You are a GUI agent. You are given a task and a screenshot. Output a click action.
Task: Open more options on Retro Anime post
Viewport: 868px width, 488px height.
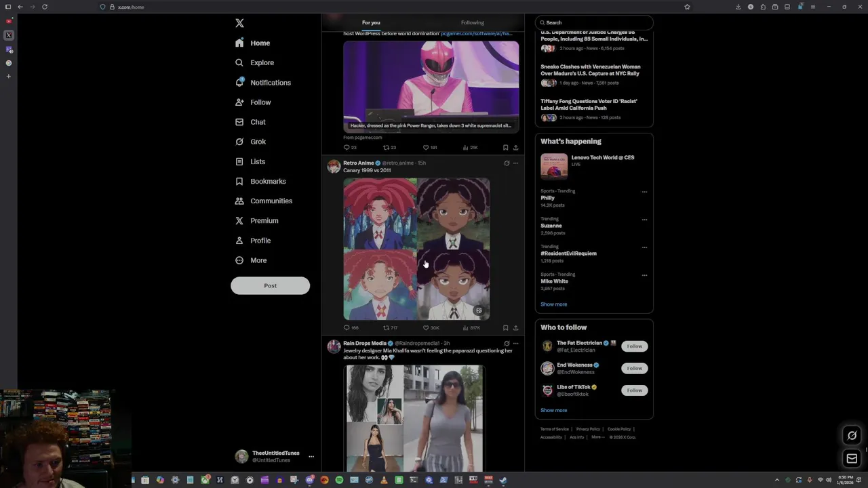pos(515,163)
